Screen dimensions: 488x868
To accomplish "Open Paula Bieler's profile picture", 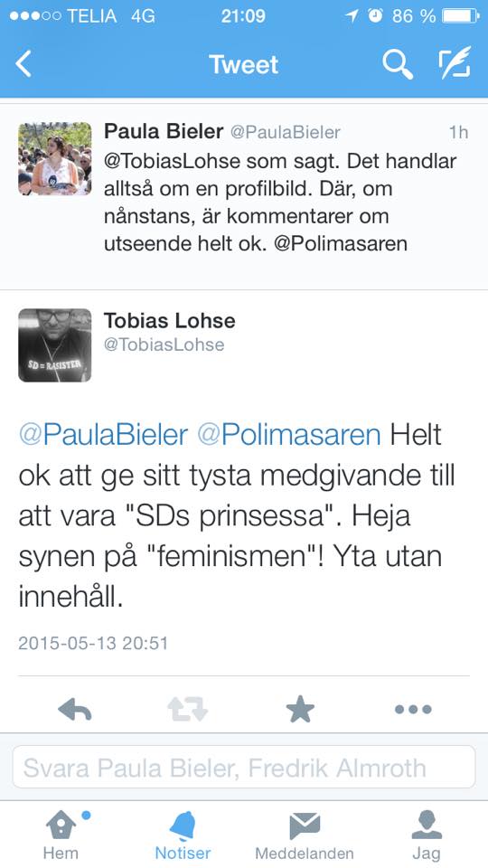I will (x=55, y=158).
